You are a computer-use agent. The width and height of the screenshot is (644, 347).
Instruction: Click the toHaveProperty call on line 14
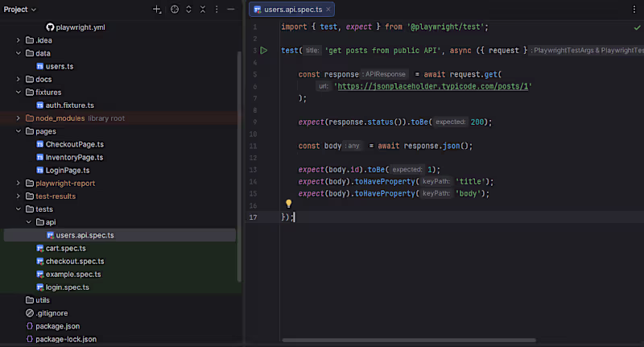385,181
